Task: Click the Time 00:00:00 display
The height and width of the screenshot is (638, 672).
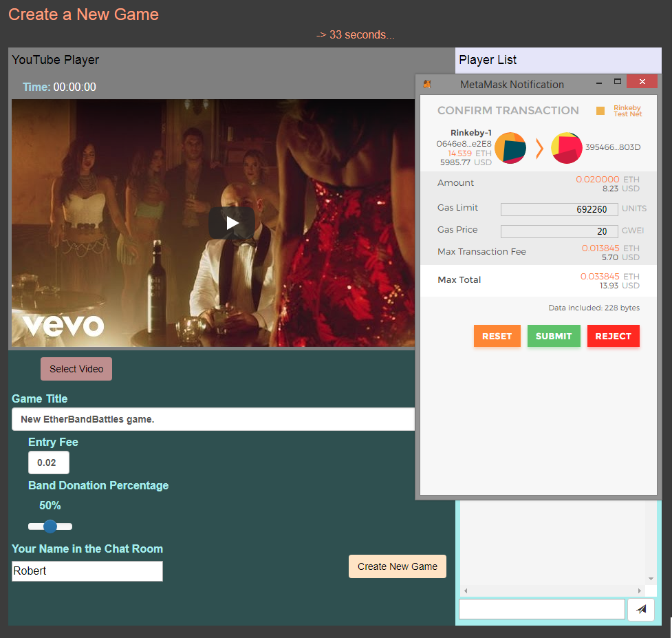Action: pyautogui.click(x=59, y=87)
